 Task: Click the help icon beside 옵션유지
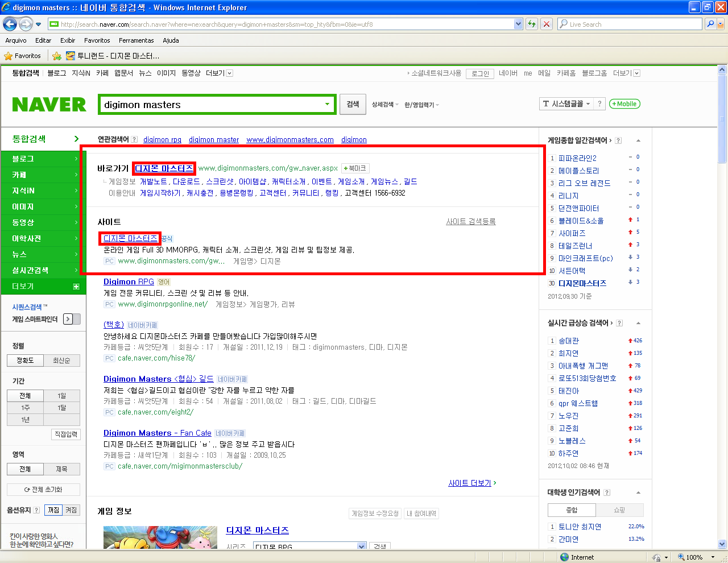tap(36, 510)
